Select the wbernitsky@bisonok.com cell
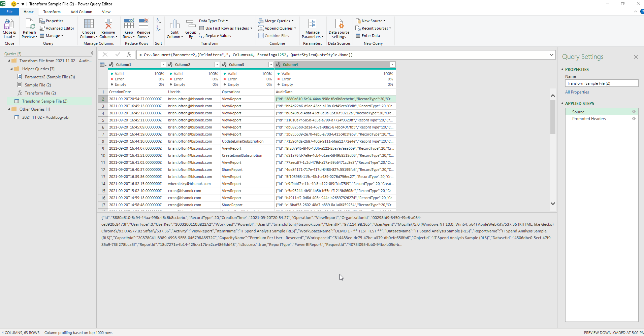Viewport: 644px width, 336px height. coord(194,184)
